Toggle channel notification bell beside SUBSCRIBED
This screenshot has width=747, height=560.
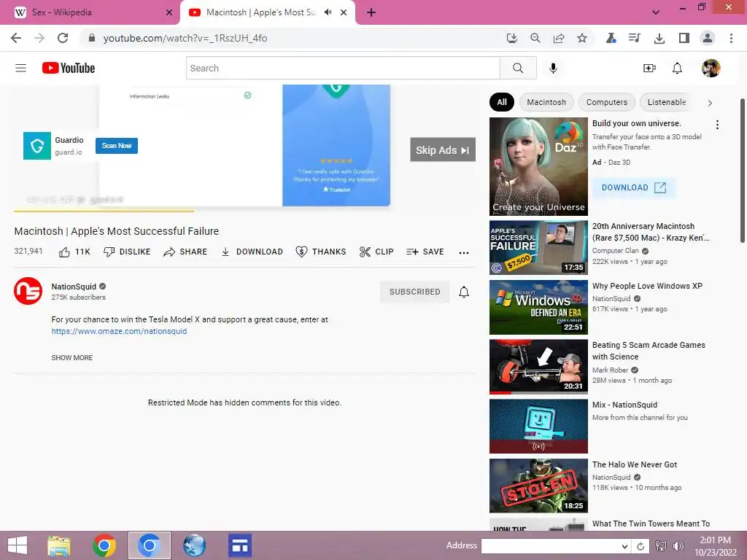463,292
